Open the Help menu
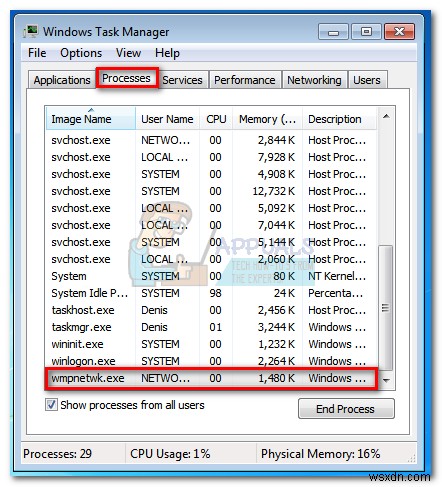This screenshot has height=487, width=442. coord(167,53)
